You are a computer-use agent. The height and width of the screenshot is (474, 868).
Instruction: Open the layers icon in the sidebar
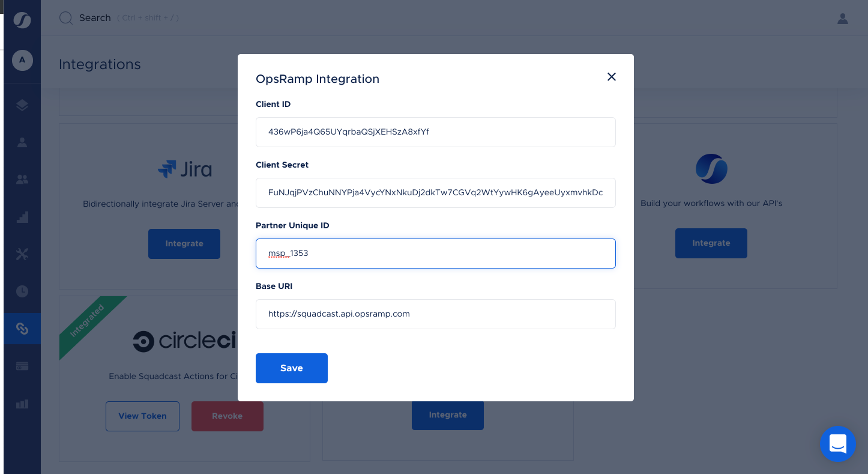(22, 105)
